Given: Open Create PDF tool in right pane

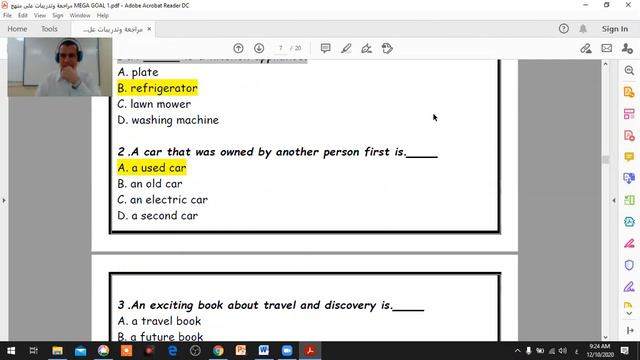Looking at the screenshot, I should tap(629, 136).
